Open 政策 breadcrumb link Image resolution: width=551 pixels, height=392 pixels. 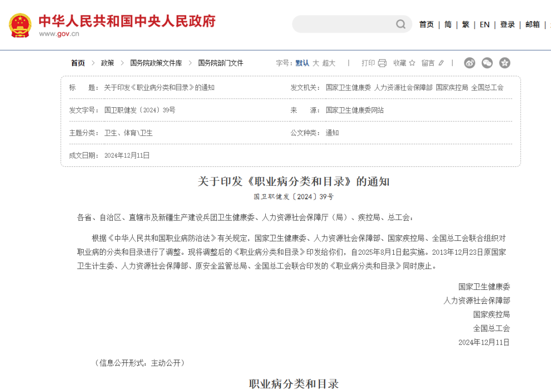click(x=107, y=63)
